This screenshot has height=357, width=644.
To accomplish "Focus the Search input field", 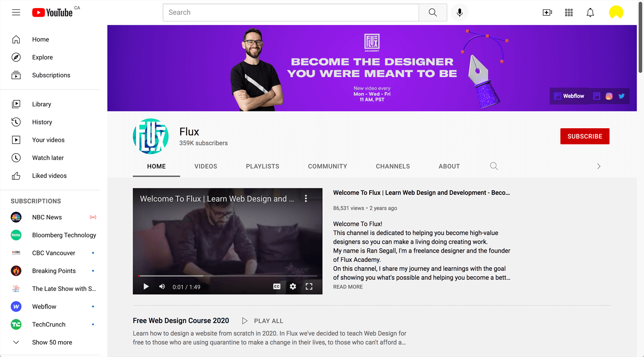I will pos(291,12).
